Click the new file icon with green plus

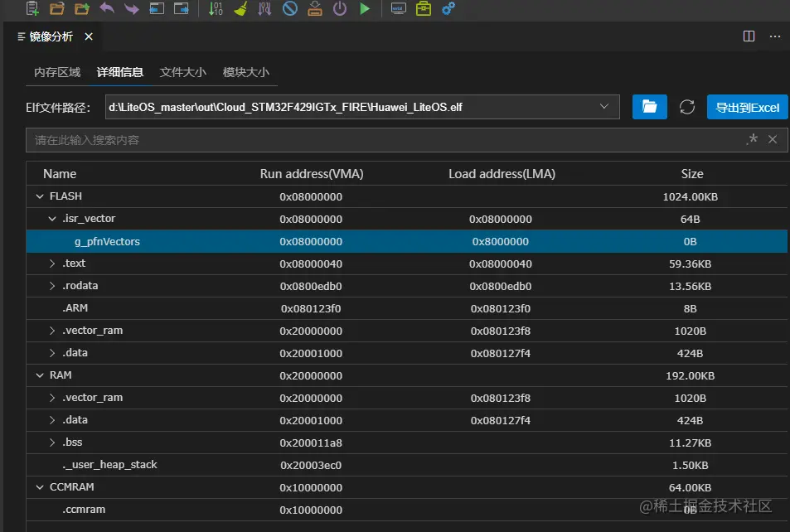click(33, 8)
